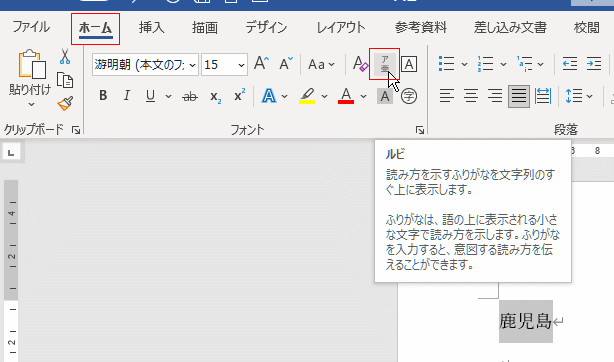Toggle Italic formatting
Screen dimensions: 614x362
[126, 96]
